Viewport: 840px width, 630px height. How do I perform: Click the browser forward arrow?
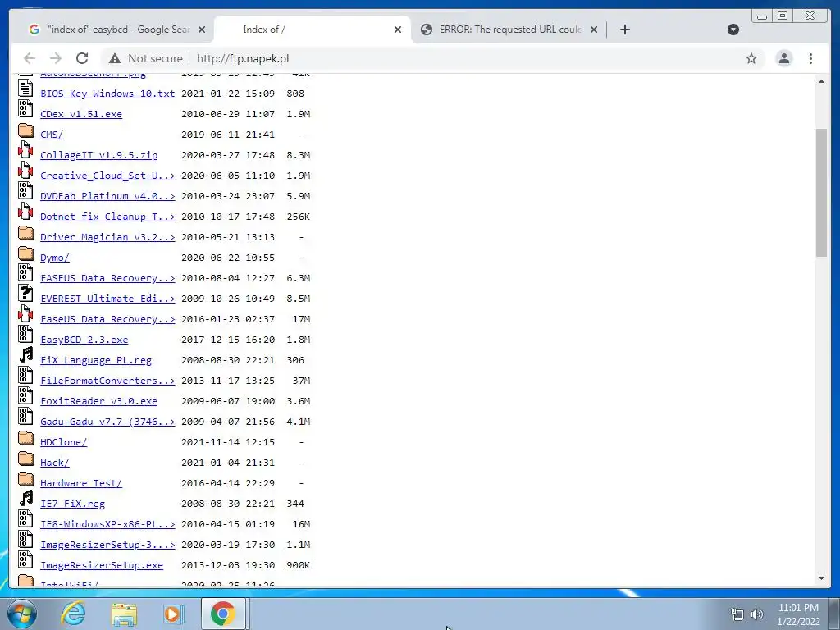[56, 58]
